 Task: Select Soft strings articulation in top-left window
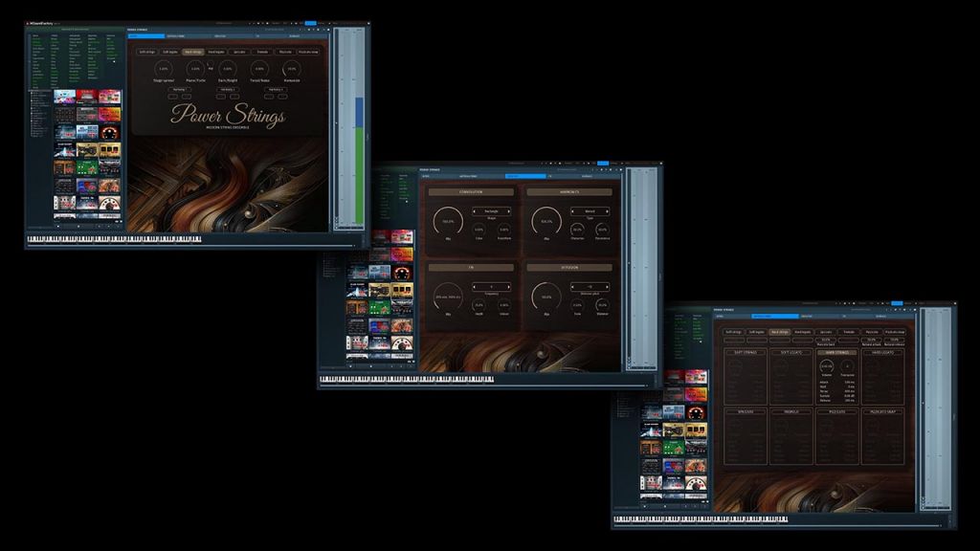146,52
